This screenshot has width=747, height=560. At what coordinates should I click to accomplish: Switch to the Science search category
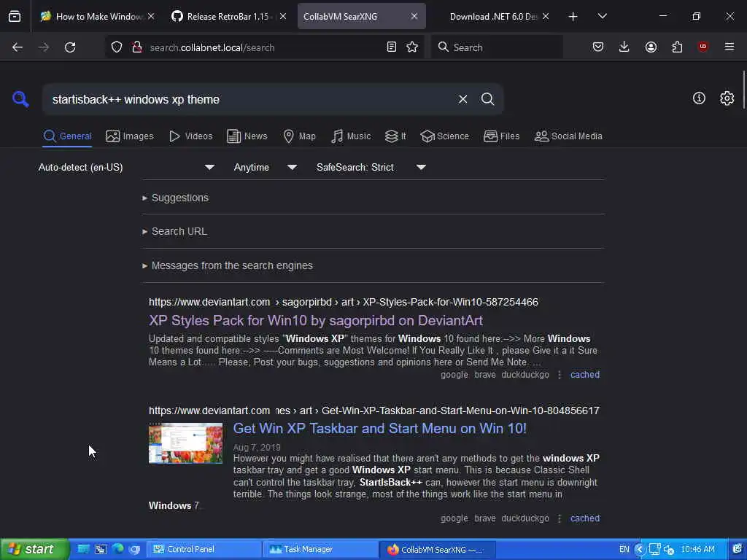click(x=444, y=136)
